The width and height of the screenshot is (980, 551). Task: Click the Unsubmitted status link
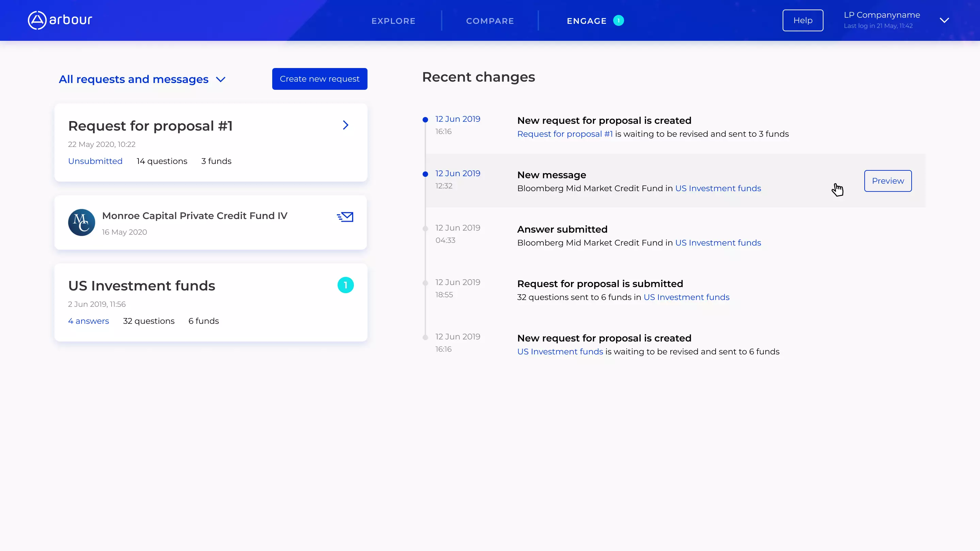point(95,161)
